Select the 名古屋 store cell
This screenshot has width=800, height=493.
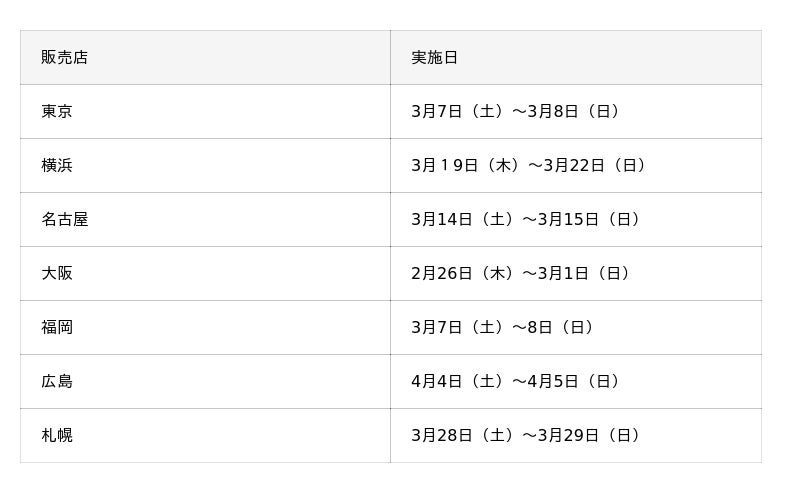pos(65,220)
